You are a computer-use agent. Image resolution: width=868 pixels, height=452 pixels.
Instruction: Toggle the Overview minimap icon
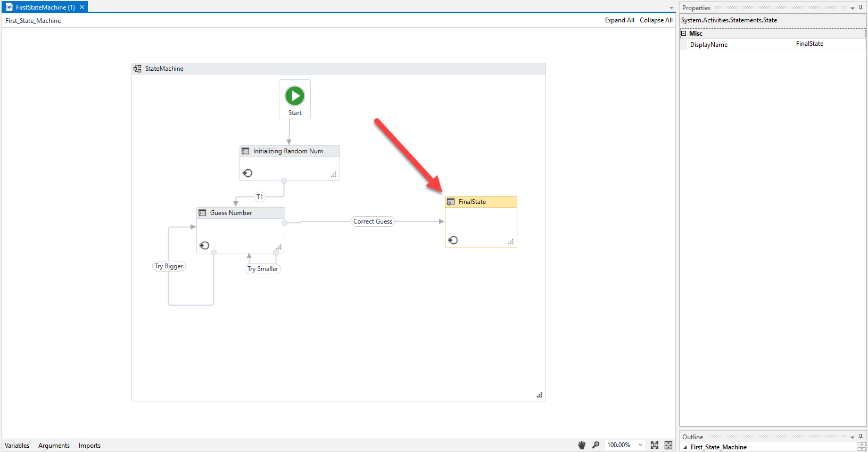coord(668,445)
